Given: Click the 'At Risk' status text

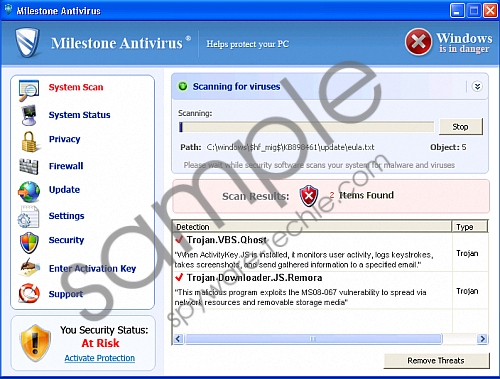Looking at the screenshot, I should [x=100, y=343].
